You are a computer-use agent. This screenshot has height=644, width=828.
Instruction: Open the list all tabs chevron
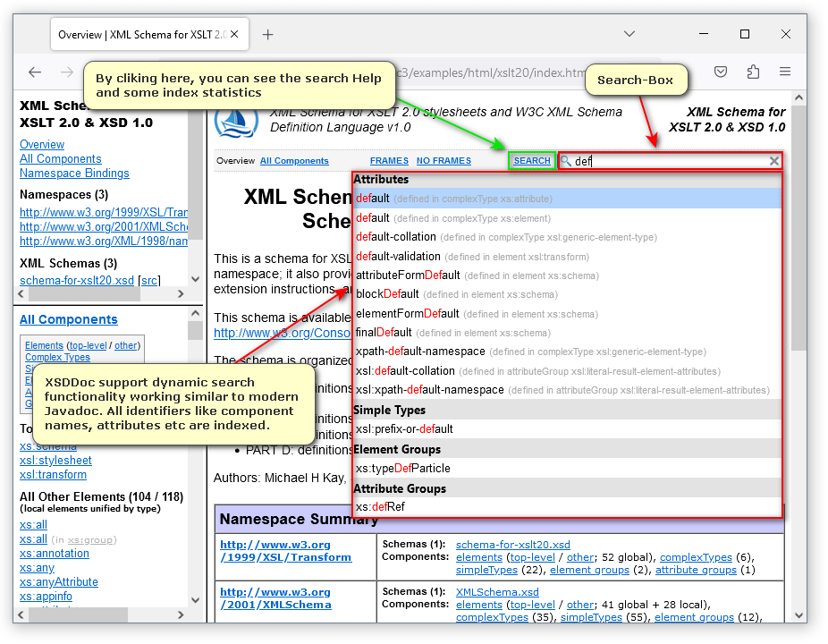[x=629, y=35]
